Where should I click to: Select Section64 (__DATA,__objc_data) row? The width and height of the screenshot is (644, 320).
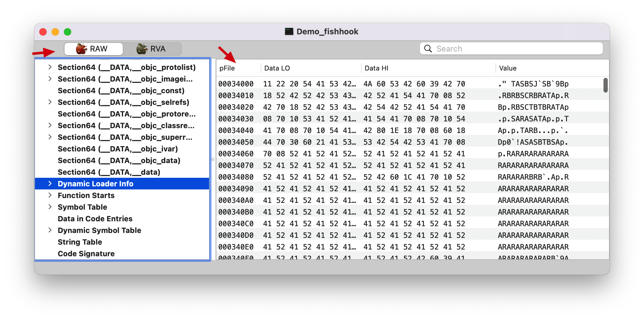coord(122,160)
